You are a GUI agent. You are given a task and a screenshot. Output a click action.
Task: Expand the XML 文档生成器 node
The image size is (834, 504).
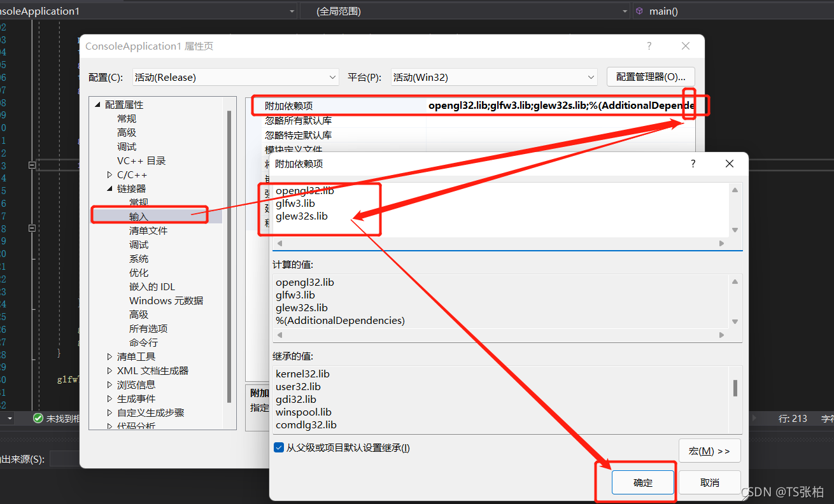110,371
